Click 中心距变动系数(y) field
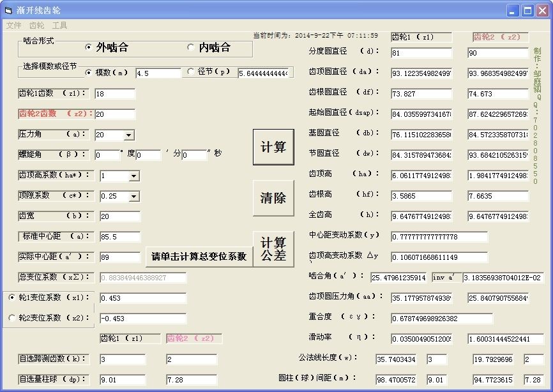This screenshot has width=553, height=392. pos(439,237)
